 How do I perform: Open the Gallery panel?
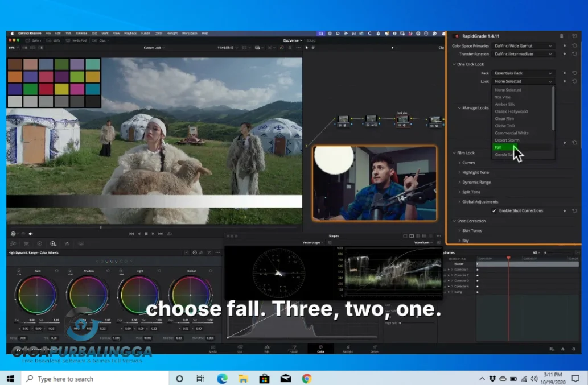[33, 40]
